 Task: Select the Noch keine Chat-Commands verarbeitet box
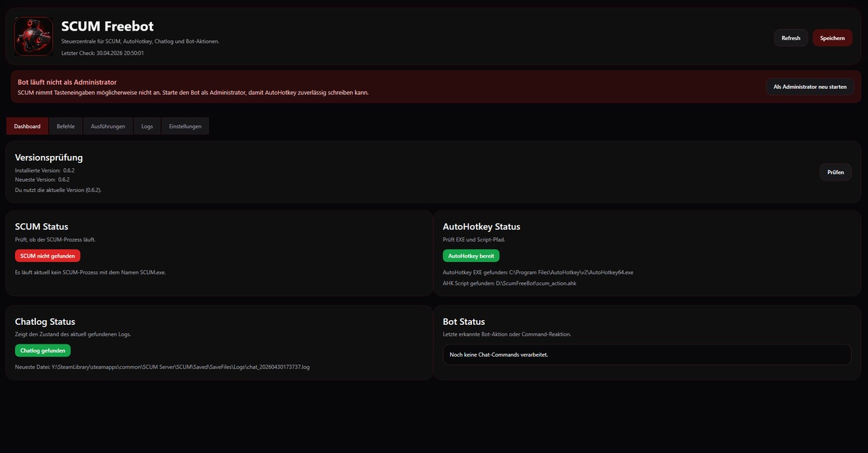(x=647, y=355)
